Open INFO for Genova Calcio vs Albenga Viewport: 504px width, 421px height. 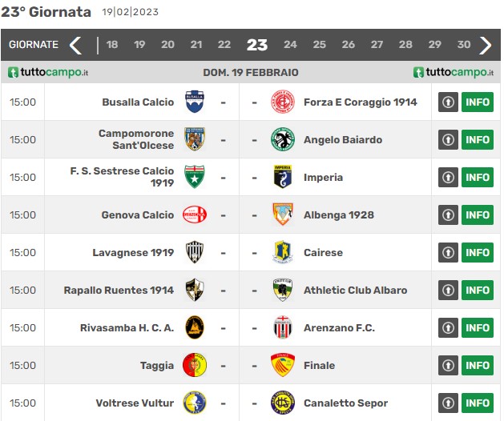[x=478, y=215]
